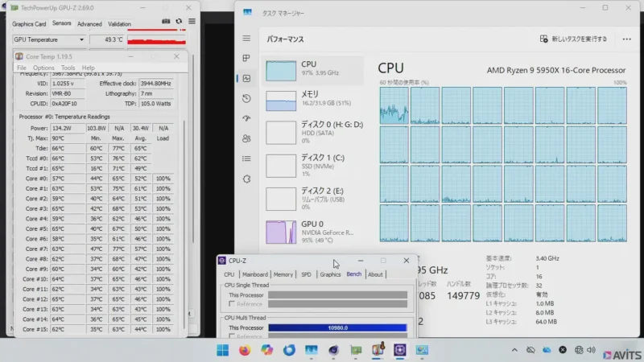
Task: Switch to Mainboard tab in CPU-Z
Action: point(255,274)
